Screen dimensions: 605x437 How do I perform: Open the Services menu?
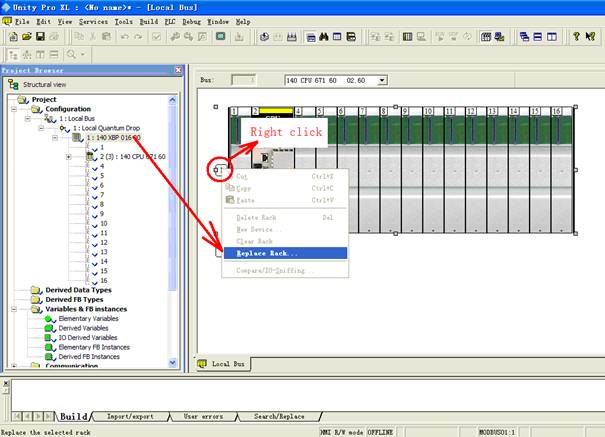(x=94, y=20)
